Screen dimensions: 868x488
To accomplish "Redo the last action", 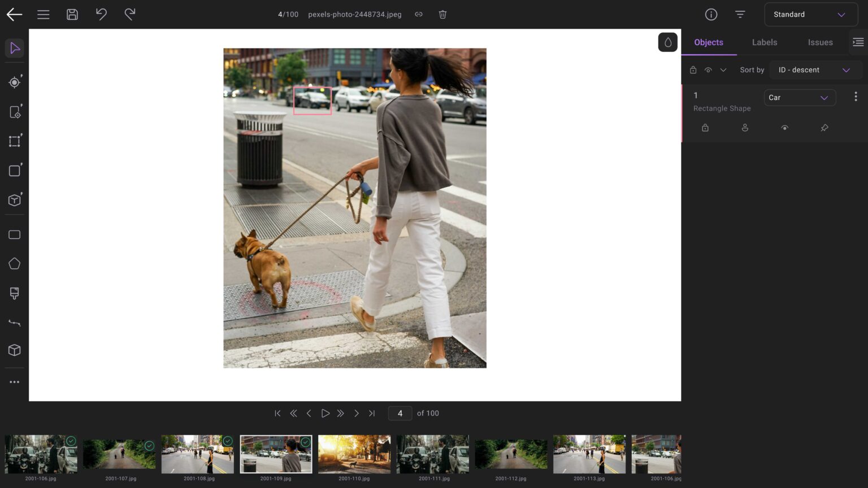I will pyautogui.click(x=130, y=15).
